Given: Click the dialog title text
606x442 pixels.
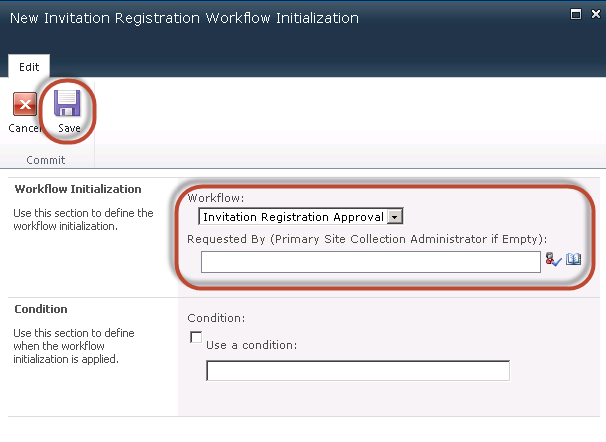Looking at the screenshot, I should click(184, 18).
